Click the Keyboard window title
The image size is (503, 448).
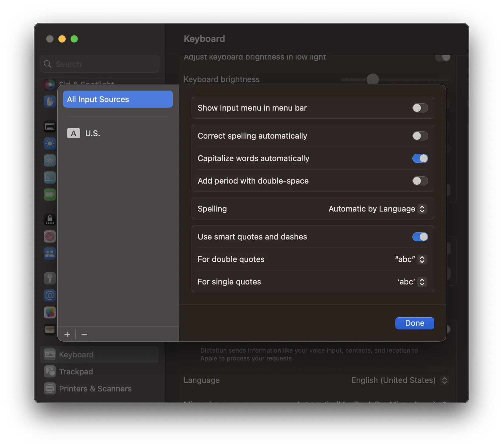click(204, 39)
